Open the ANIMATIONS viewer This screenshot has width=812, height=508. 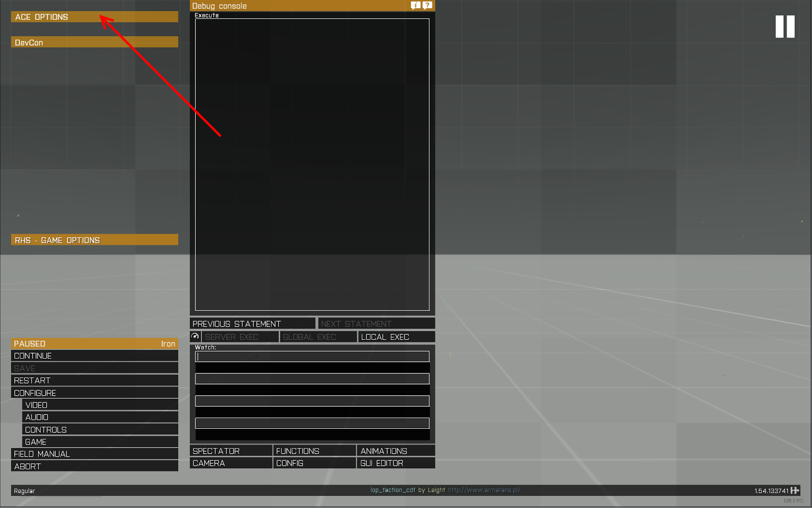[x=396, y=451]
